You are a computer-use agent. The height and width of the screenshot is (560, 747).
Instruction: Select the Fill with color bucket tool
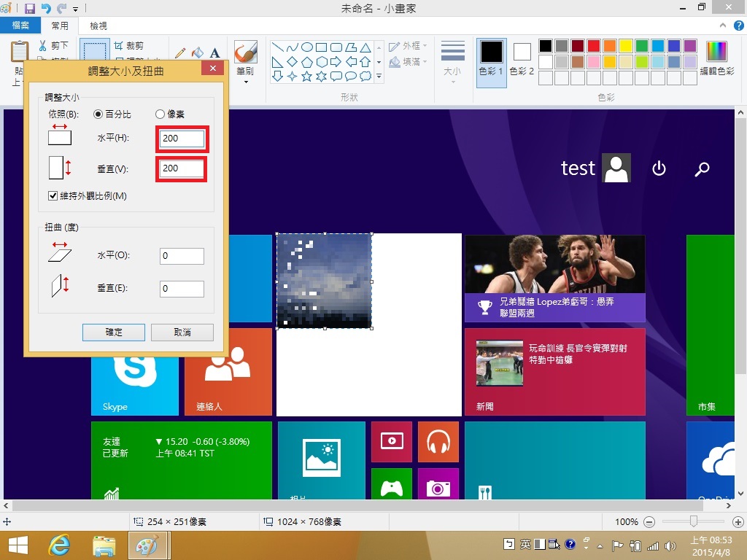[197, 52]
